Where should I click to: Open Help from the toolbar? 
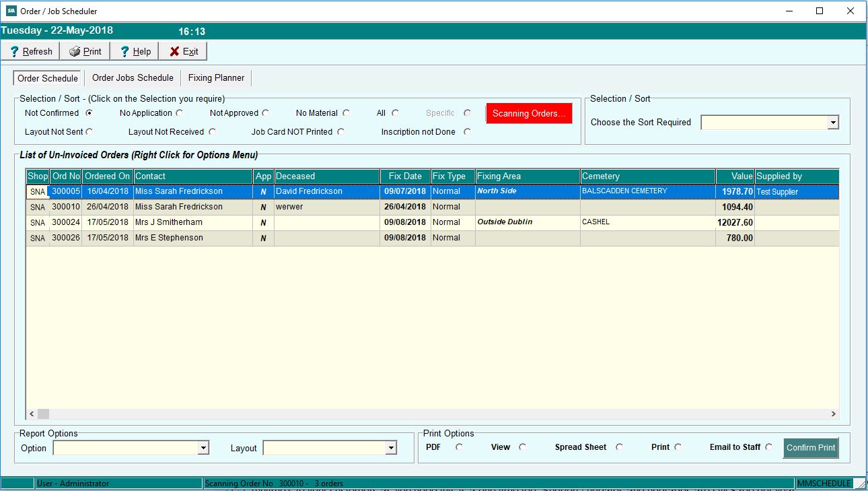click(135, 52)
